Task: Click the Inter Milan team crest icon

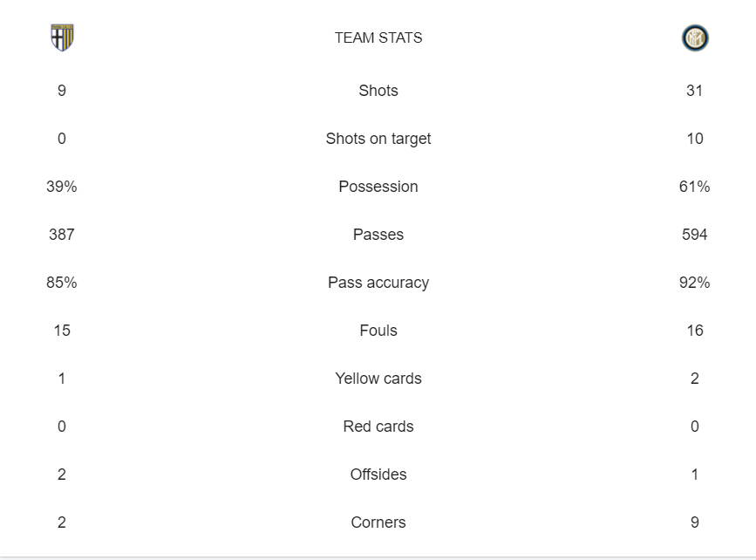Action: (695, 38)
